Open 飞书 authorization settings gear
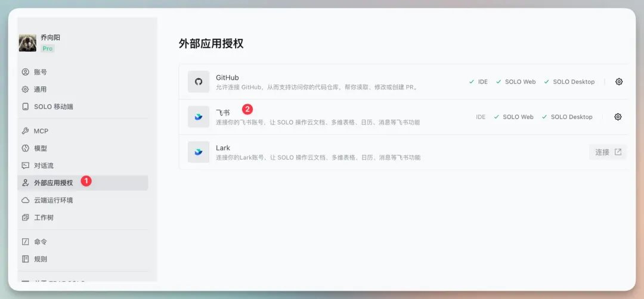Screen dimensions: 644x299 [x=618, y=117]
